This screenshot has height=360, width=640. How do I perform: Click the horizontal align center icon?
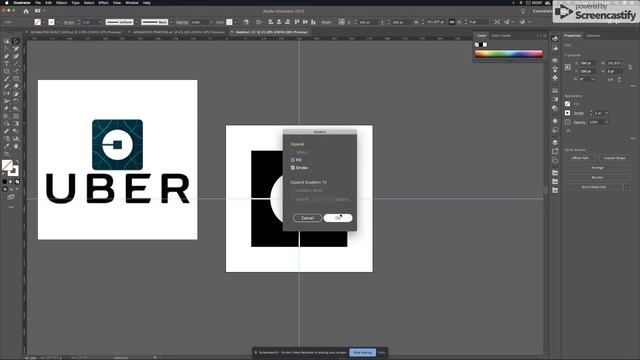279,22
